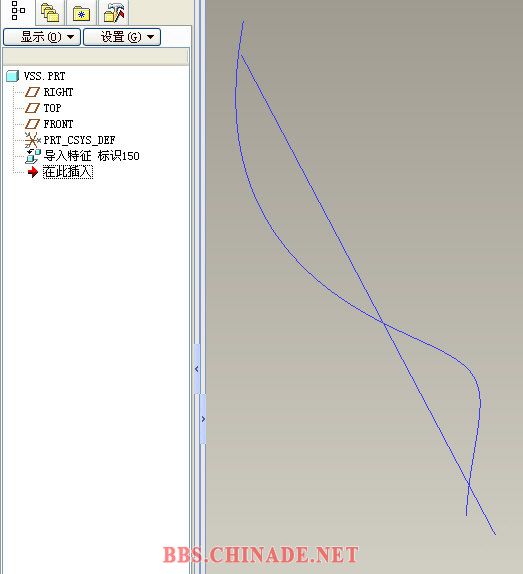Click the RIGHT datum plane icon
The height and width of the screenshot is (574, 523).
(32, 92)
